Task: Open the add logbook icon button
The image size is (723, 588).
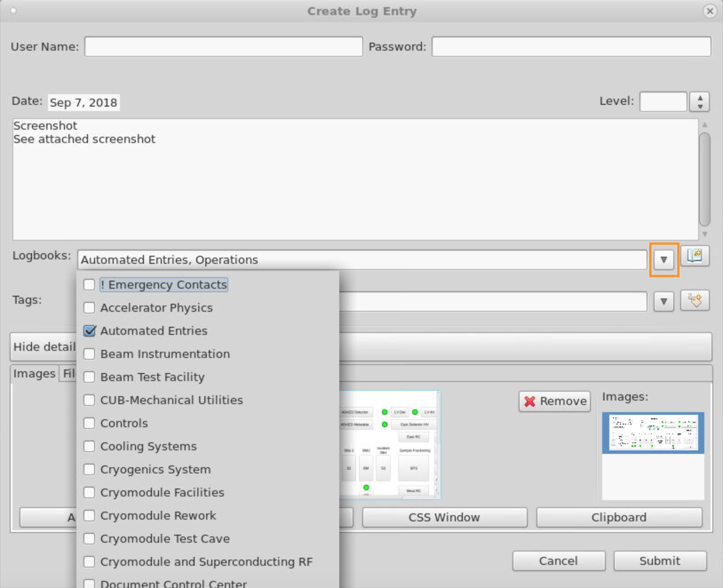Action: coord(695,256)
